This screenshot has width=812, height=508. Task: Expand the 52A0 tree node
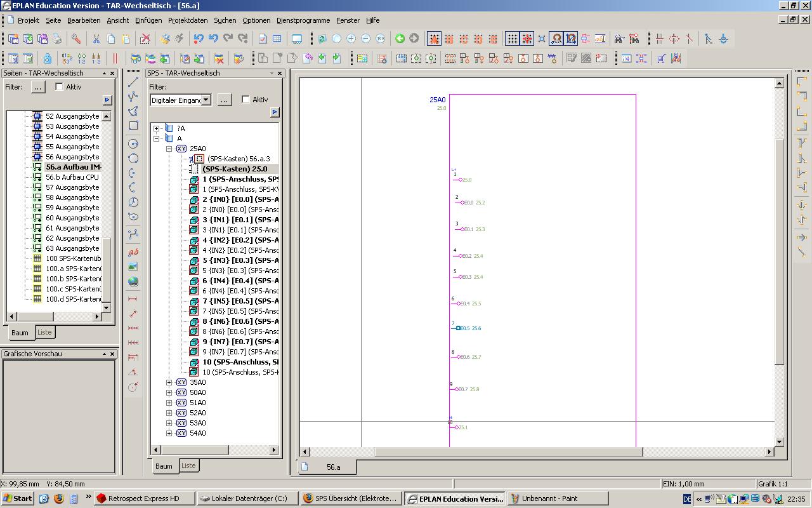pyautogui.click(x=169, y=413)
